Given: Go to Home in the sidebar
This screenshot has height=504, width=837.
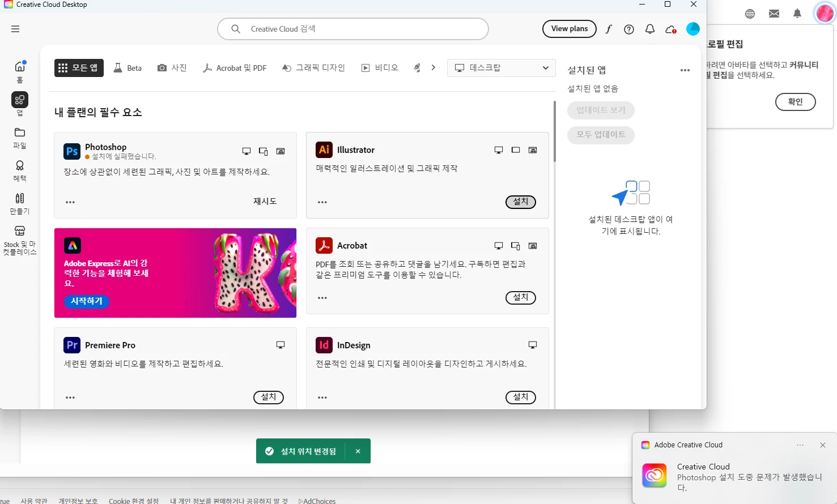Looking at the screenshot, I should [20, 72].
